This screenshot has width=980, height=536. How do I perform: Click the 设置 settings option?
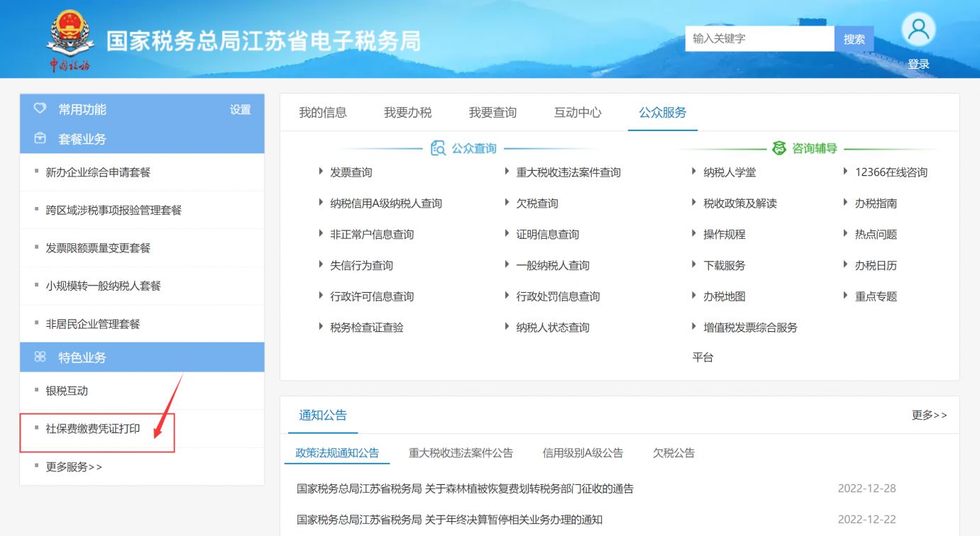point(241,109)
